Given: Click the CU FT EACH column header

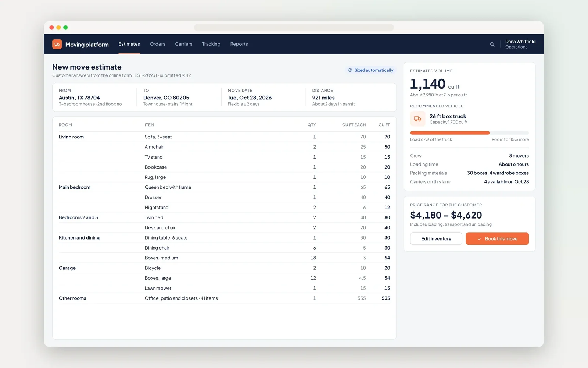Looking at the screenshot, I should [x=354, y=125].
